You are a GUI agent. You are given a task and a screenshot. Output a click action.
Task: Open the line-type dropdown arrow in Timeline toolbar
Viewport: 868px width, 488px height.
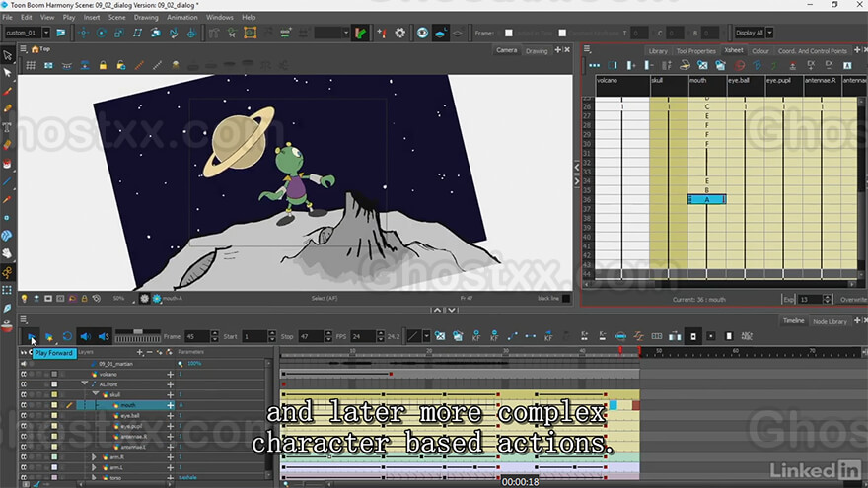click(426, 336)
